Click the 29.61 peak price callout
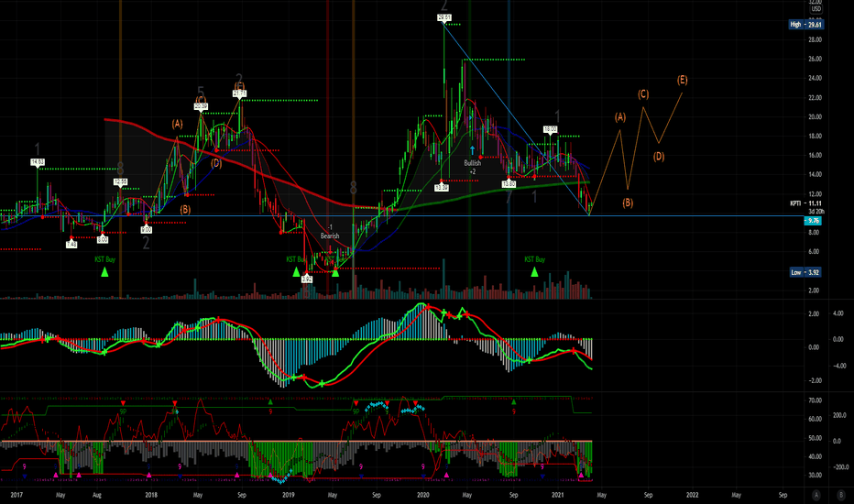Viewport: 854px width, 504px height. coord(444,18)
